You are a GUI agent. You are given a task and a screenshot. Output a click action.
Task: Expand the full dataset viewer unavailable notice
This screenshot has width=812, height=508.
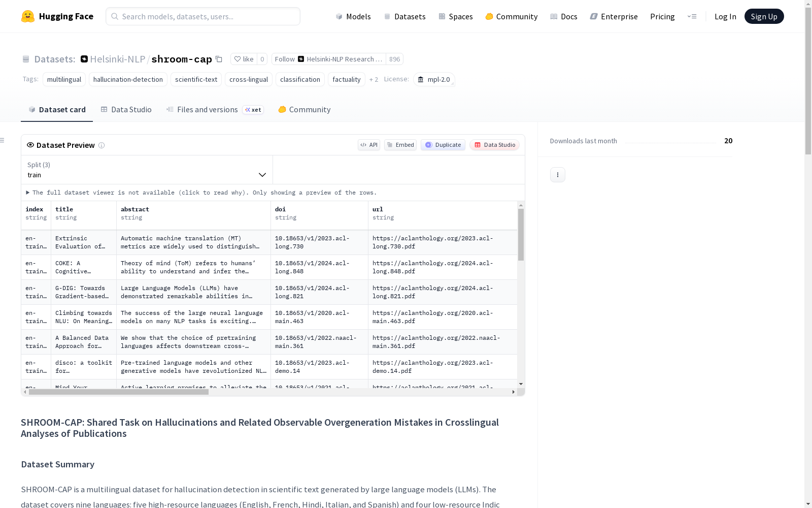coord(202,193)
